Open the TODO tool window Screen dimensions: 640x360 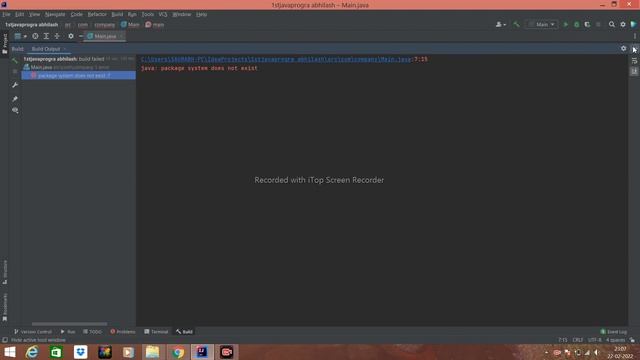(x=92, y=332)
